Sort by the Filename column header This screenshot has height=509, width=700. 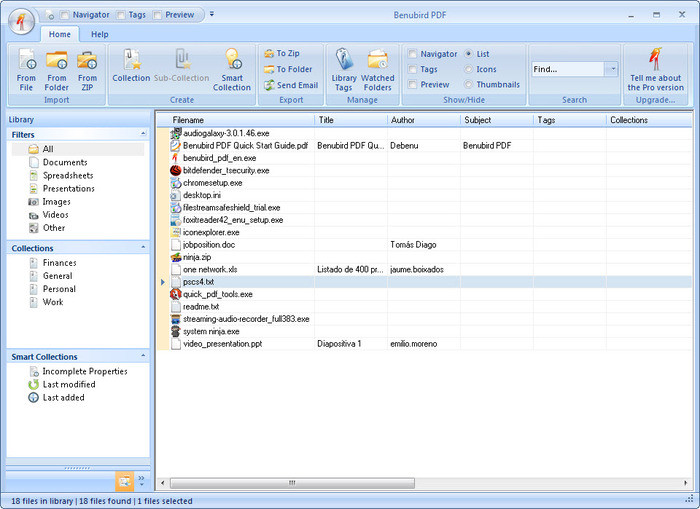click(242, 120)
